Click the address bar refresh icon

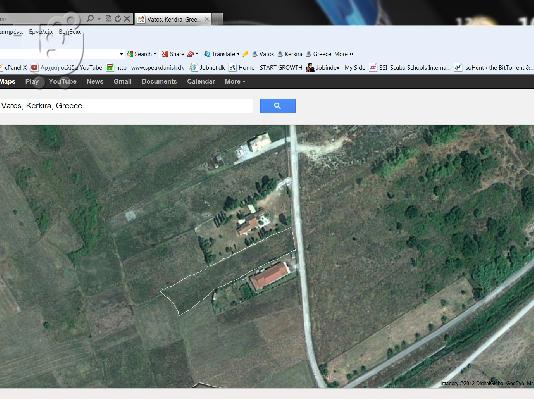pos(118,19)
